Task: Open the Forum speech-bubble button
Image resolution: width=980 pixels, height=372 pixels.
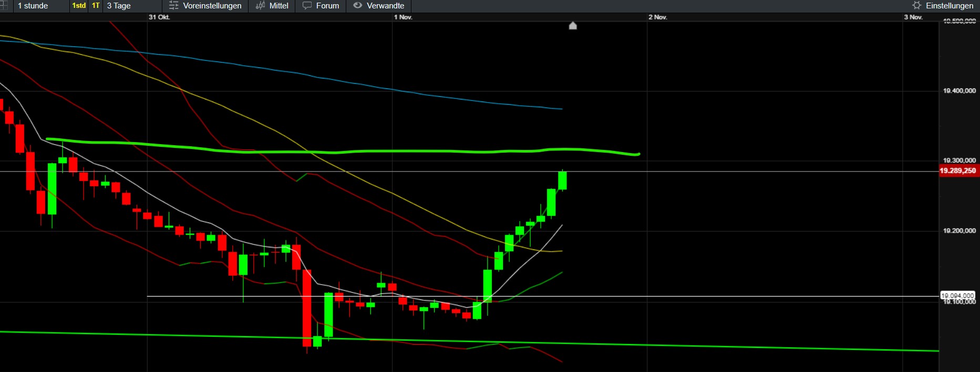Action: 321,6
